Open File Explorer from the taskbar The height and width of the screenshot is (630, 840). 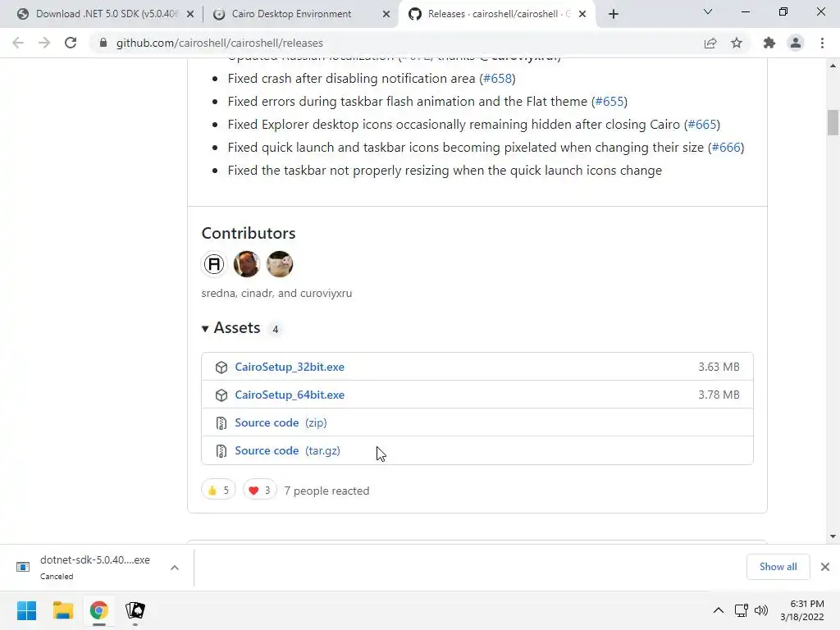coord(63,610)
